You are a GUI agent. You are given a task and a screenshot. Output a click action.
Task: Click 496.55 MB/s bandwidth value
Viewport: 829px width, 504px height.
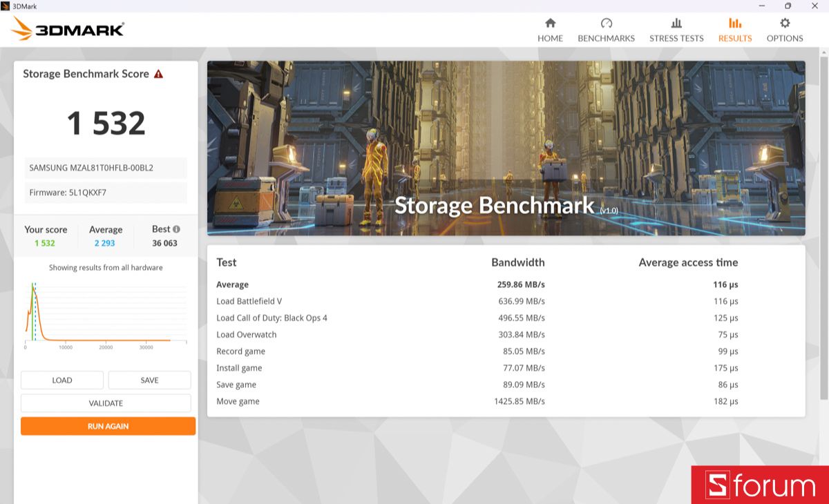click(522, 318)
